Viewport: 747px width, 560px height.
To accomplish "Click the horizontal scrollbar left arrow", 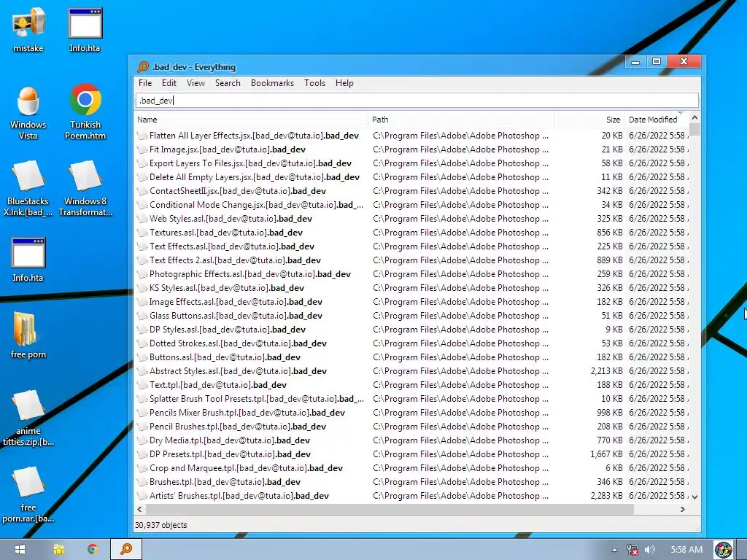I will pos(139,509).
